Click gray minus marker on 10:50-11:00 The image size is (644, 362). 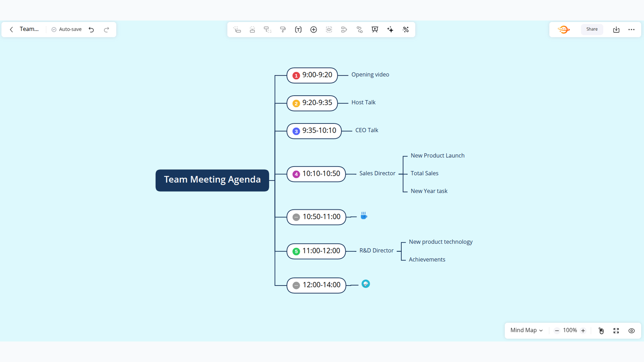coord(296,217)
